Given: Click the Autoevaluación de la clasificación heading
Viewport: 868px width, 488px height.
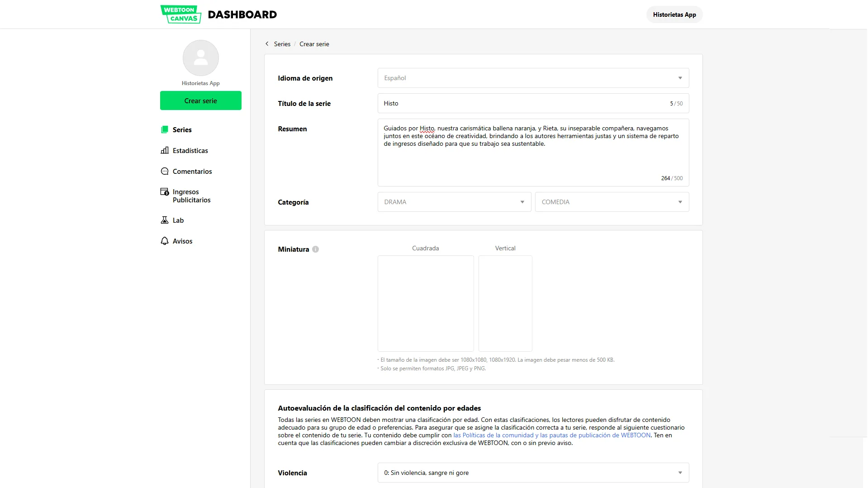Looking at the screenshot, I should pos(379,408).
